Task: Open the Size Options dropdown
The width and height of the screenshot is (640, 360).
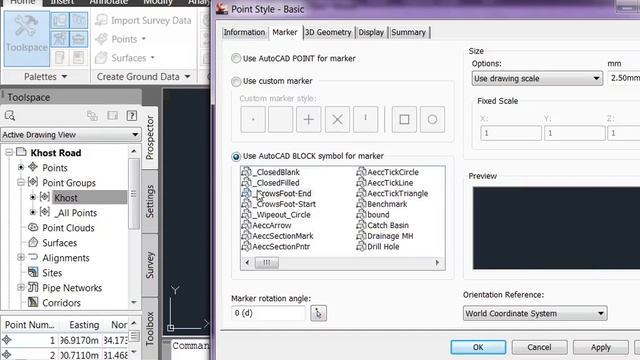Action: (537, 78)
